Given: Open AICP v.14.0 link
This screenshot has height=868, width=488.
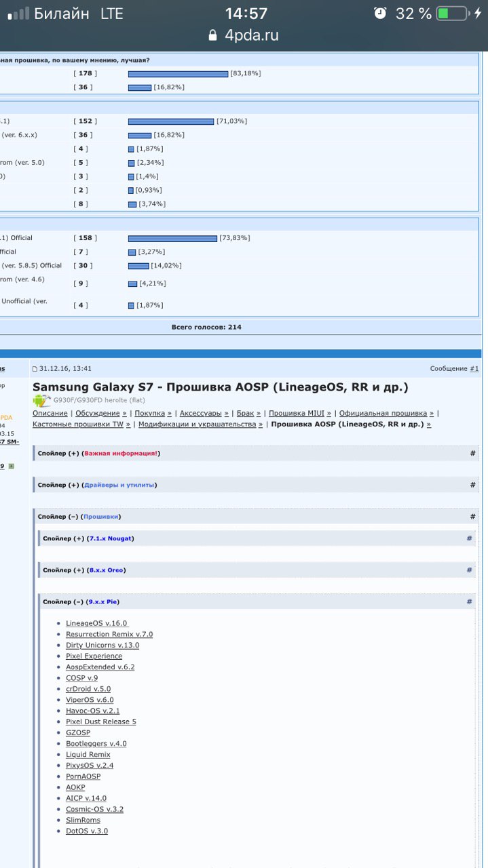Looking at the screenshot, I should (86, 798).
